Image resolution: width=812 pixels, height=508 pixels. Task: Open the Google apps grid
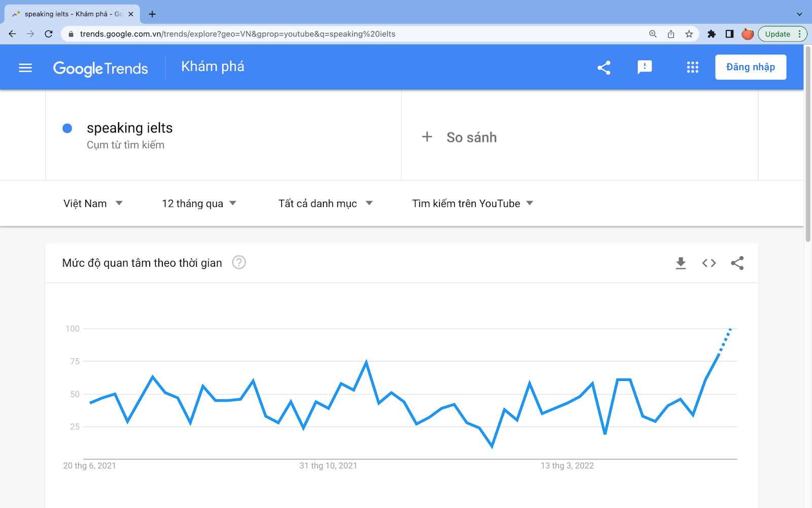(x=693, y=68)
